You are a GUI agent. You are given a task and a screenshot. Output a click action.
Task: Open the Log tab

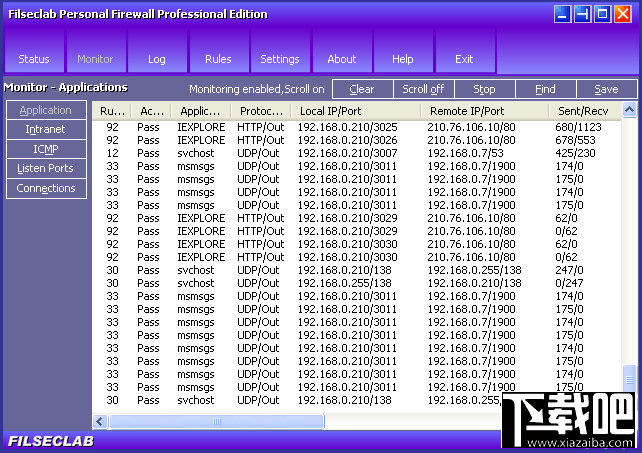point(157,51)
